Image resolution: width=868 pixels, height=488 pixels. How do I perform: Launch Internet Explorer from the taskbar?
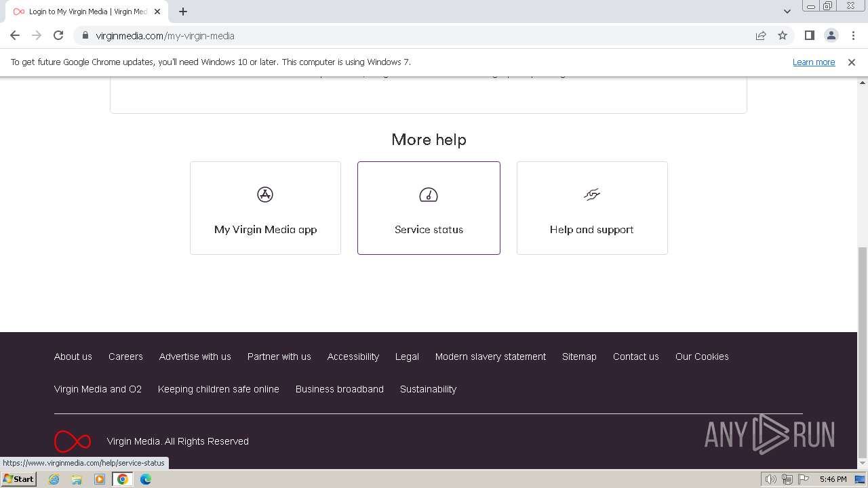click(x=54, y=479)
